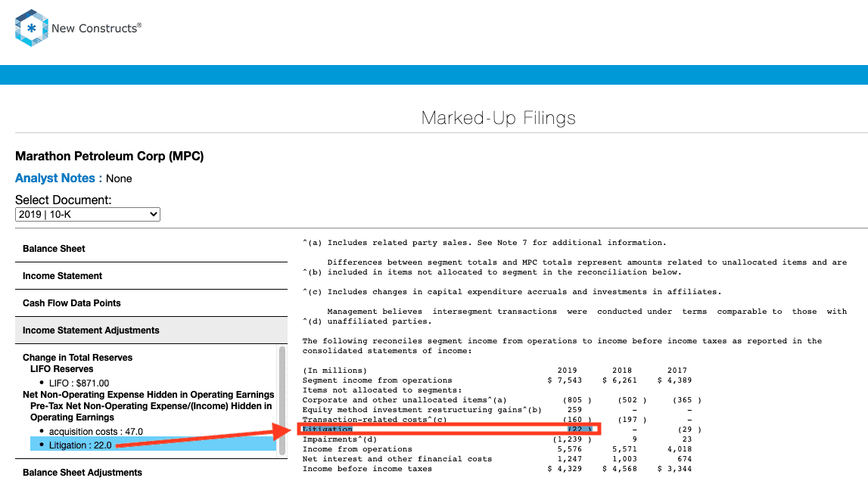Click Net Non-Operating Expense Hidden in Operating Earnings heading
The width and height of the screenshot is (868, 484).
click(x=148, y=395)
